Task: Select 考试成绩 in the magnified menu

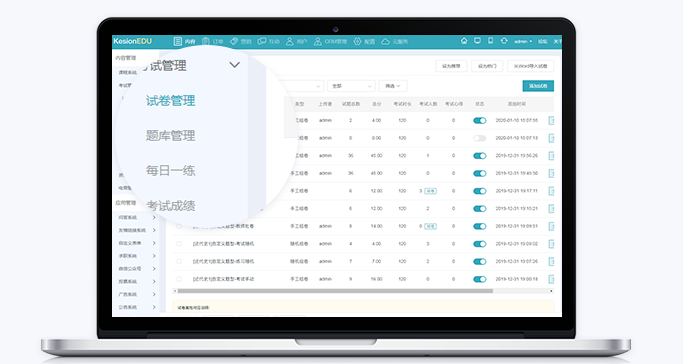Action: [x=170, y=206]
